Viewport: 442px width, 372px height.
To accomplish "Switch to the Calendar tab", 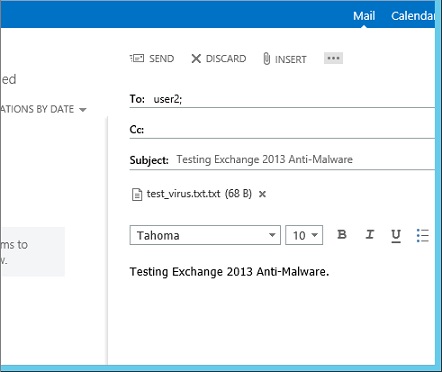I will pos(413,16).
